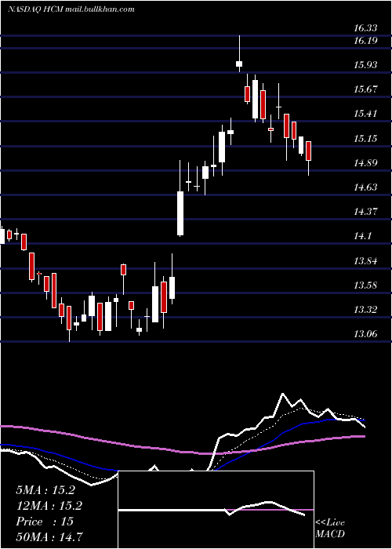392x549 pixels.
Task: Click the 15.67 price axis label
Action: (365, 89)
